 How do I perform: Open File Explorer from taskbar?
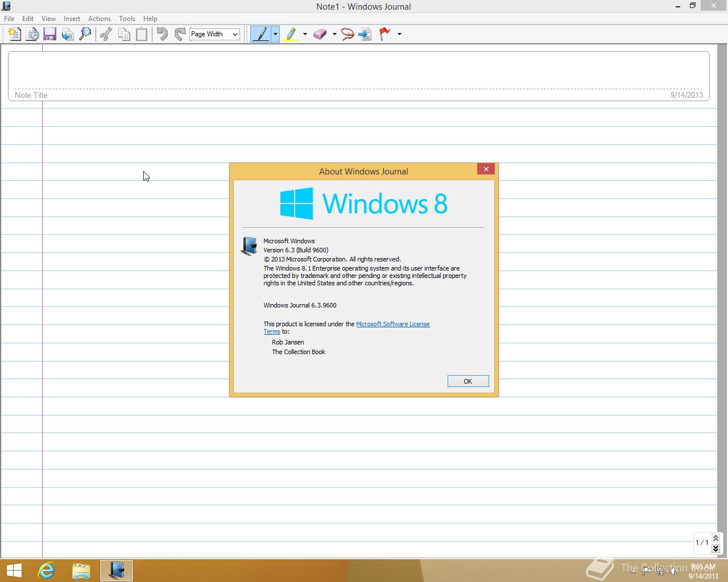click(x=81, y=570)
